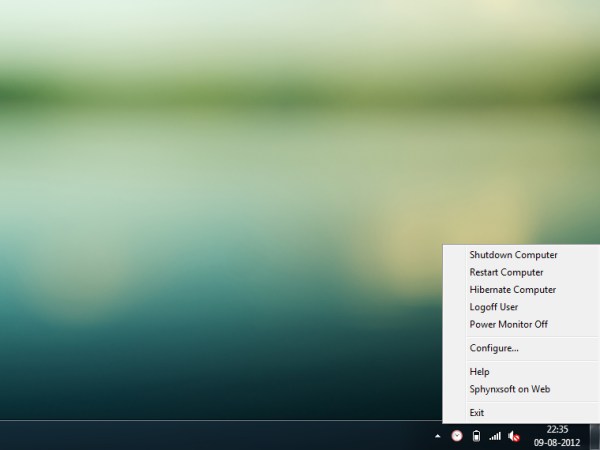Click Logoff User in context menu

(x=522, y=307)
